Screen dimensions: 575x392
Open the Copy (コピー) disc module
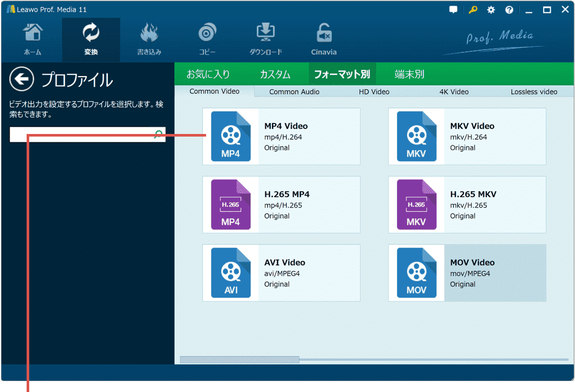point(207,40)
